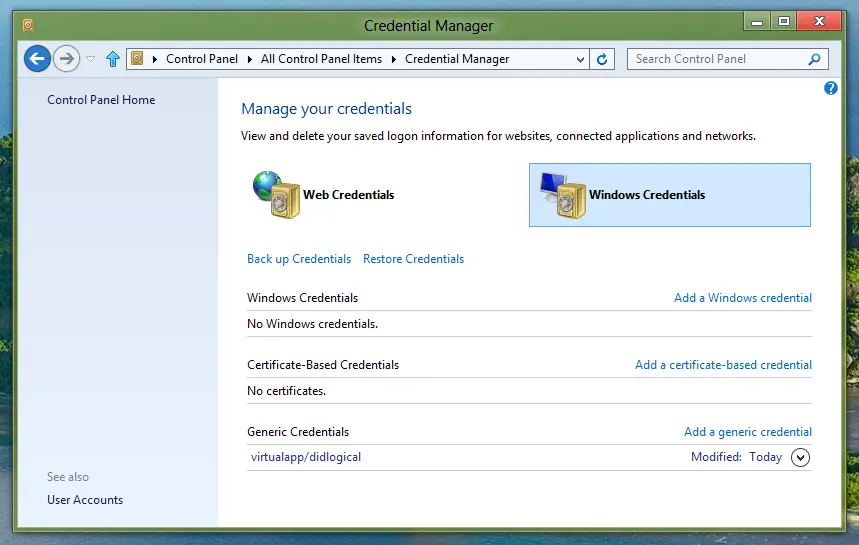
Task: Minimize the Credential Manager window
Action: (x=757, y=21)
